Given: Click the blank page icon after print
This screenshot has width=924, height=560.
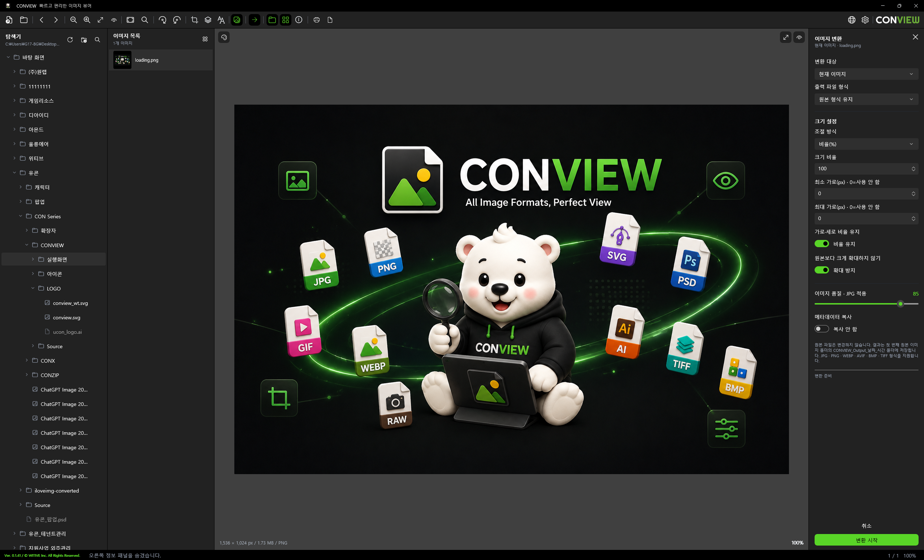Looking at the screenshot, I should [x=330, y=20].
